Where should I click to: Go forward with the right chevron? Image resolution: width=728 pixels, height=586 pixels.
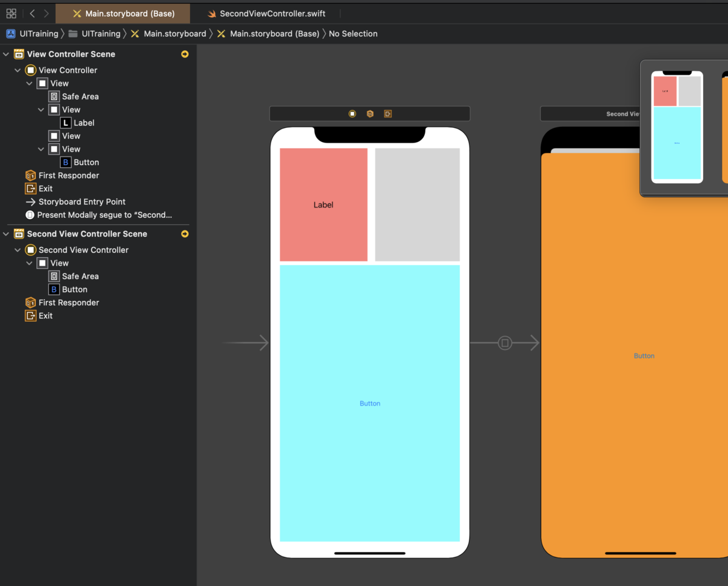(x=46, y=13)
